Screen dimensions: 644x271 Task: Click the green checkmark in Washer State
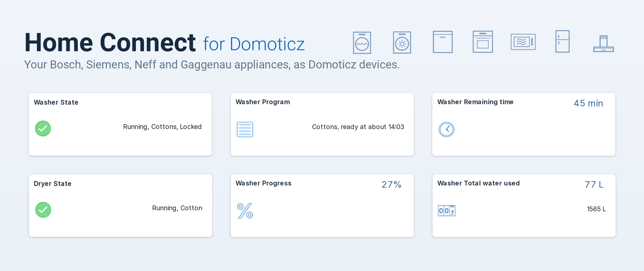coord(43,128)
